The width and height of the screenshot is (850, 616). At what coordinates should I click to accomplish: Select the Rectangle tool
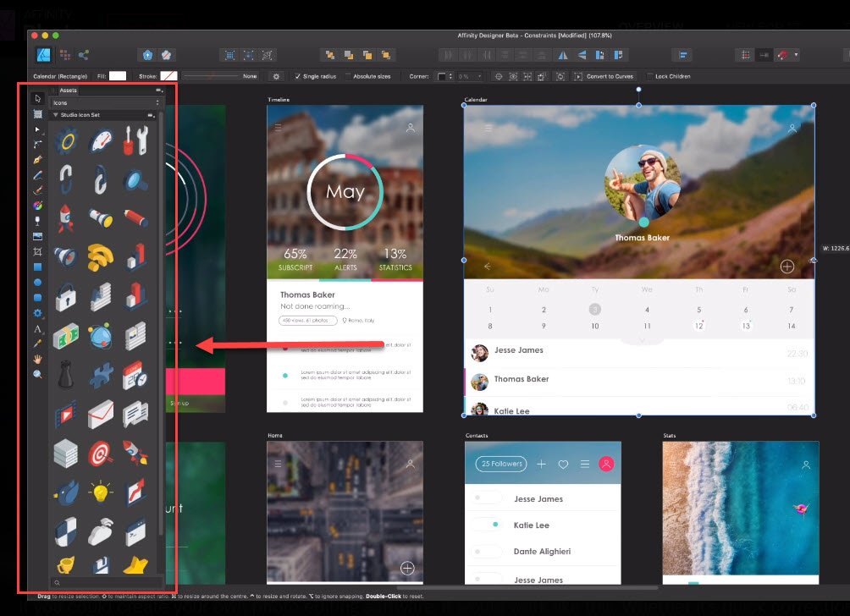pyautogui.click(x=37, y=267)
